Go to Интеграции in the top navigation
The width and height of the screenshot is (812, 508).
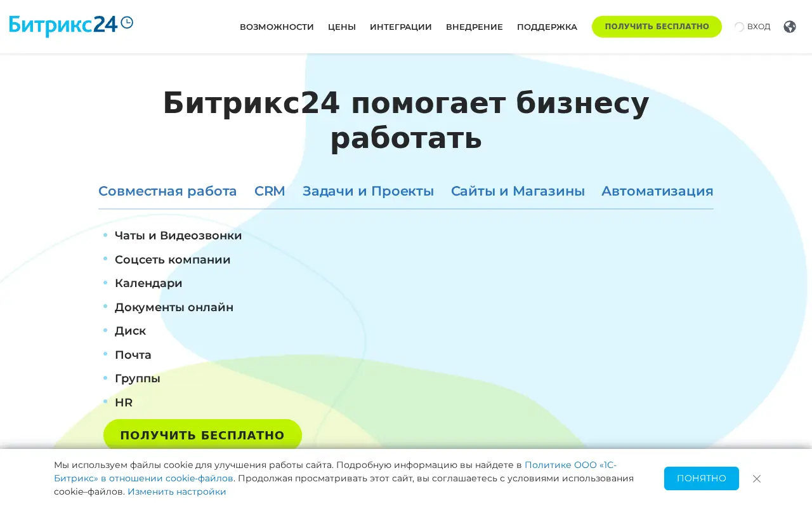tap(401, 27)
